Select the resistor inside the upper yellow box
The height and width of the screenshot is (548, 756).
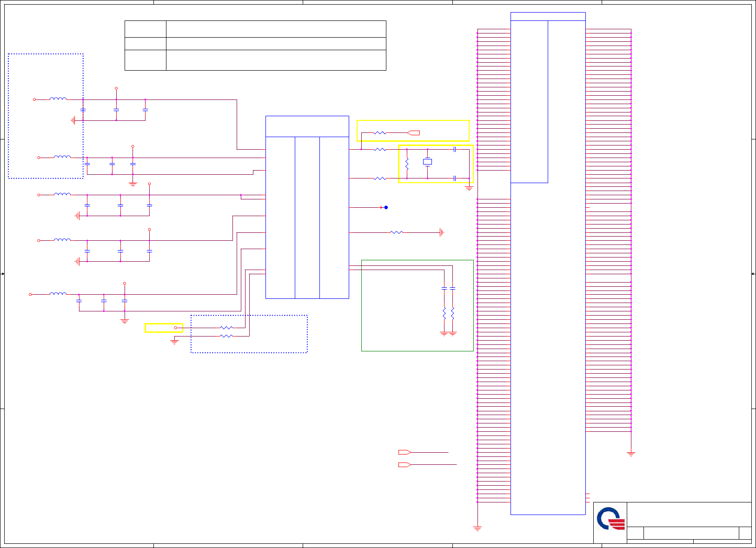[380, 133]
